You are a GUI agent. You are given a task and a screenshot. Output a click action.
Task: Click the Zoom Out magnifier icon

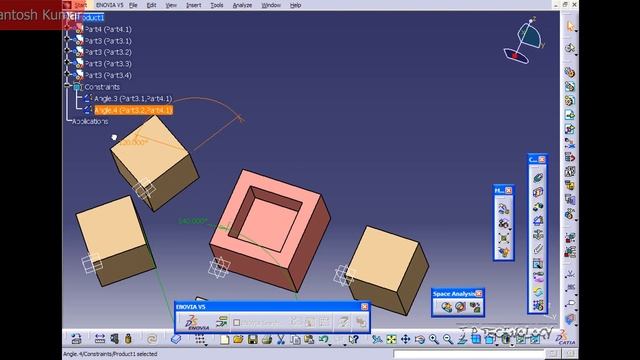click(x=448, y=339)
